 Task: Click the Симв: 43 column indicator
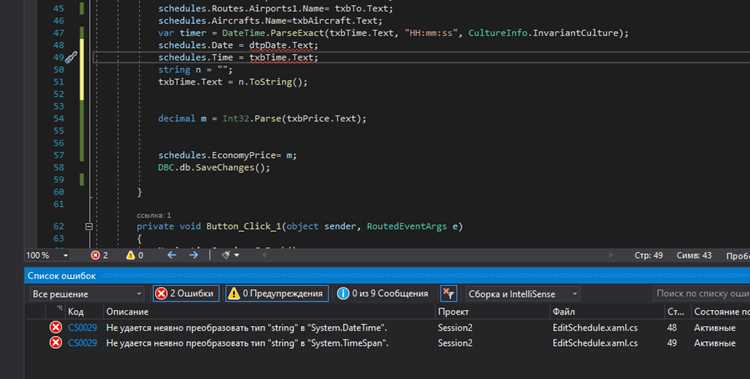[x=694, y=256]
